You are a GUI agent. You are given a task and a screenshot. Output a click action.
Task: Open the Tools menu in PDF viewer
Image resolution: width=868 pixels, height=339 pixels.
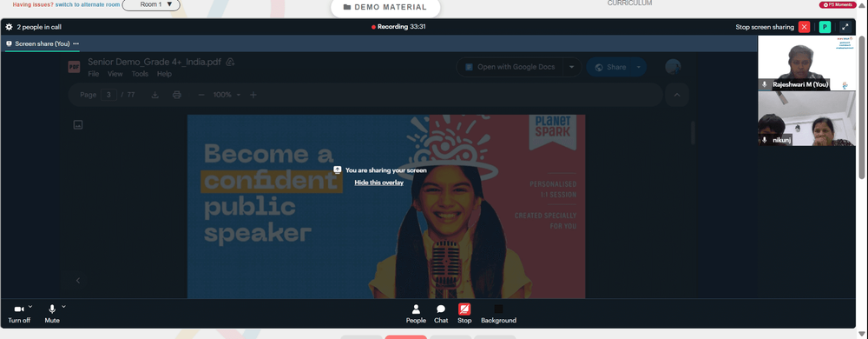coord(140,74)
